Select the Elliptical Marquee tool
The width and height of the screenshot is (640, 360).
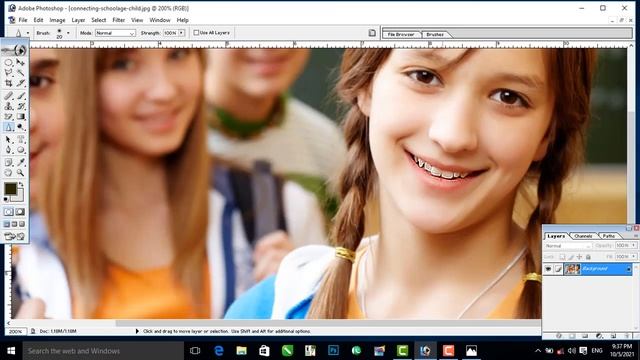[9, 62]
